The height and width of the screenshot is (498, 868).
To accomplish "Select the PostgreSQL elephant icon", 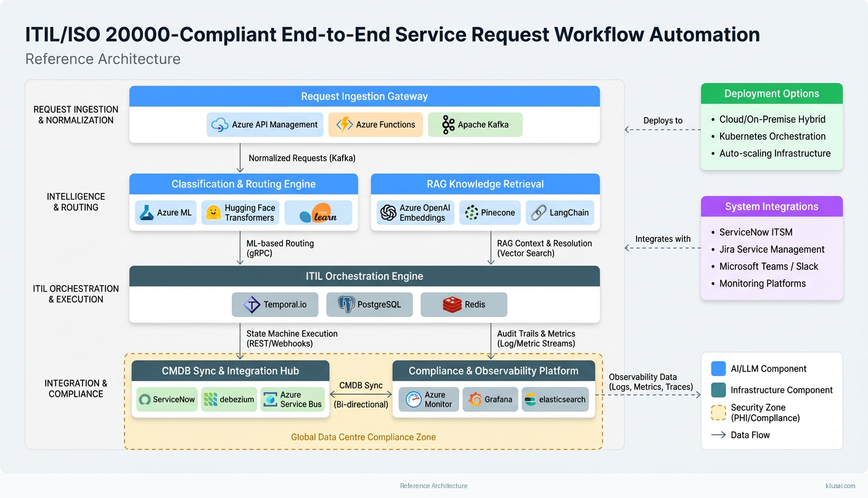I will point(346,304).
